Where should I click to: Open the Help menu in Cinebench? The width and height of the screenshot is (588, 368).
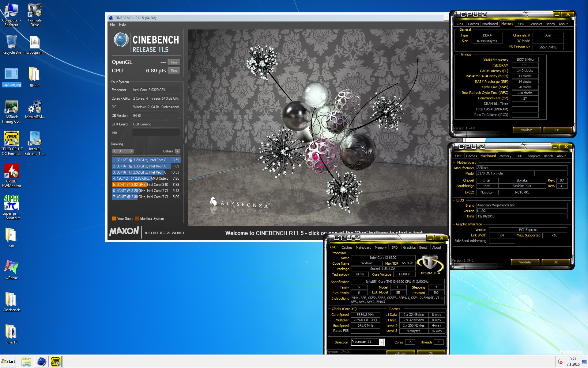click(x=122, y=25)
